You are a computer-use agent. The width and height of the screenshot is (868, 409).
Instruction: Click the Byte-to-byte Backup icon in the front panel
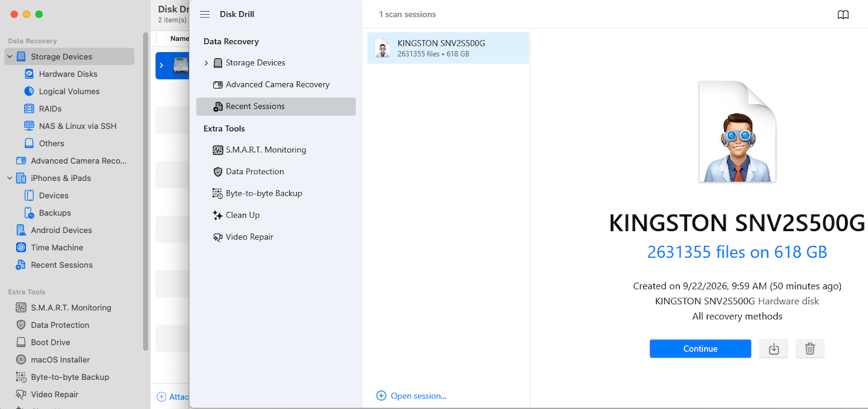point(217,193)
